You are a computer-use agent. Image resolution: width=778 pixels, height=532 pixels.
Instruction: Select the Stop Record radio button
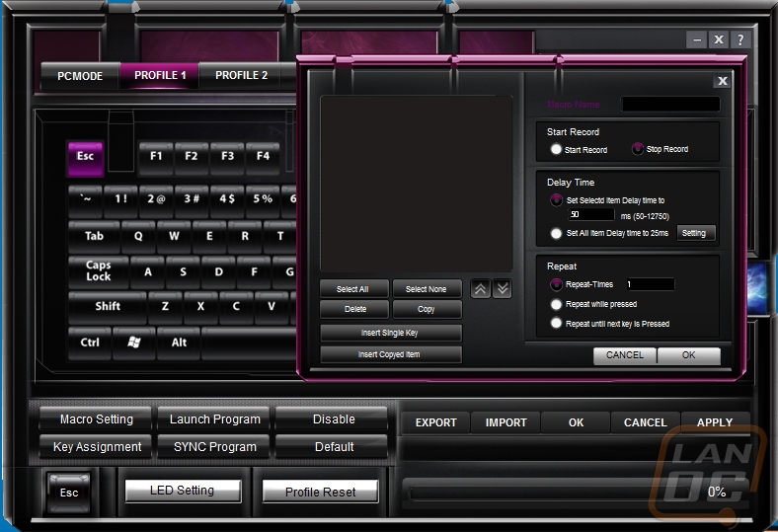638,149
